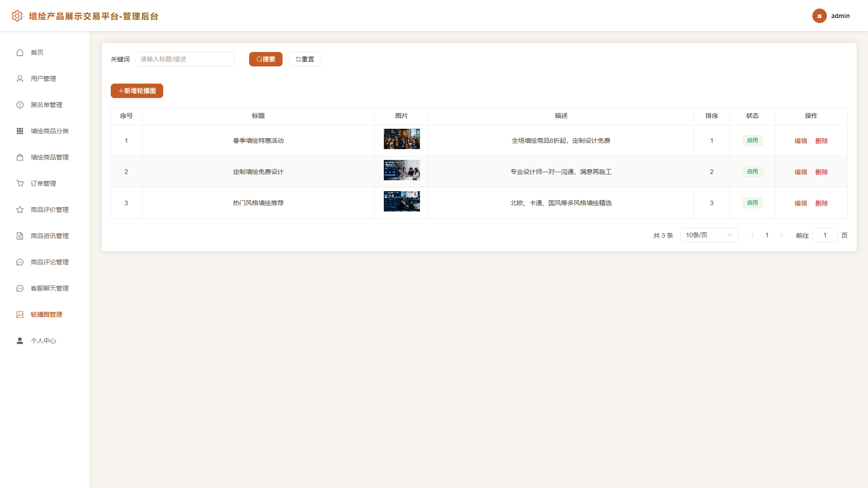Click 启用 status tag of 定制墙绘免费设计
This screenshot has height=488, width=868.
tap(752, 172)
